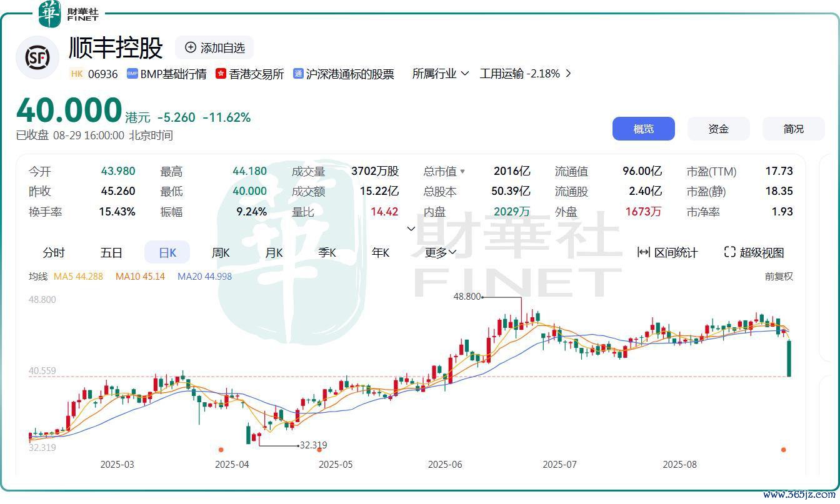Click the 沪深港通 '通' badge icon
Screen dimensions: 840x504
coord(298,74)
